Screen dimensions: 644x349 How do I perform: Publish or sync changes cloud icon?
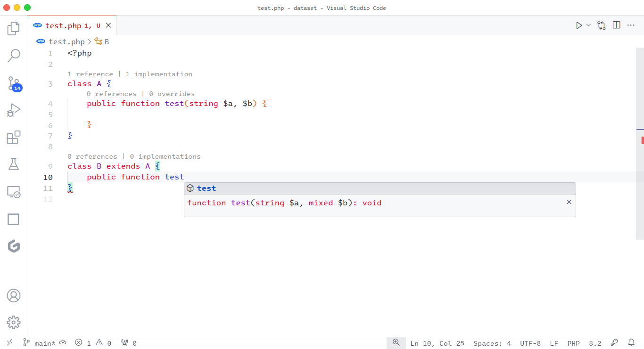coord(63,343)
